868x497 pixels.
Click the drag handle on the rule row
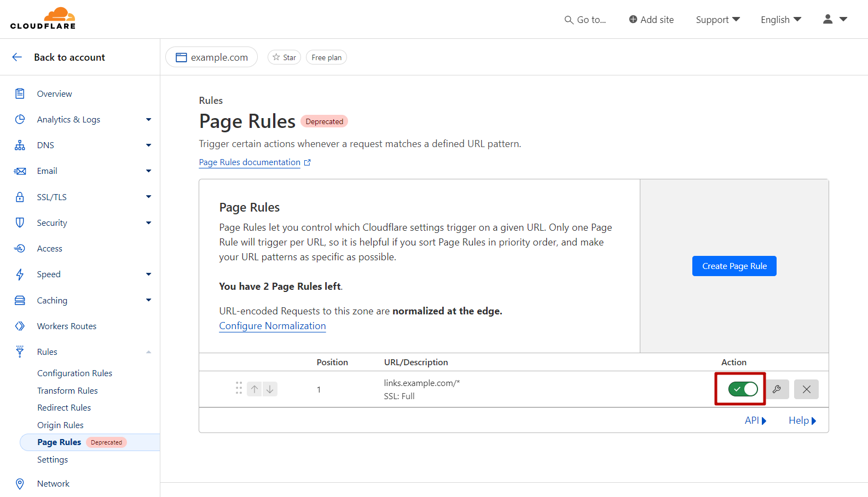[239, 388]
